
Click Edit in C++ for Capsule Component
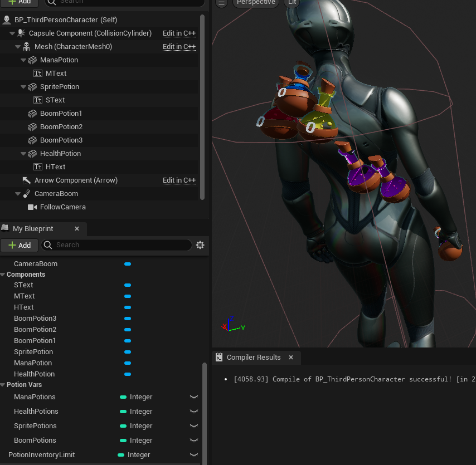pyautogui.click(x=179, y=33)
